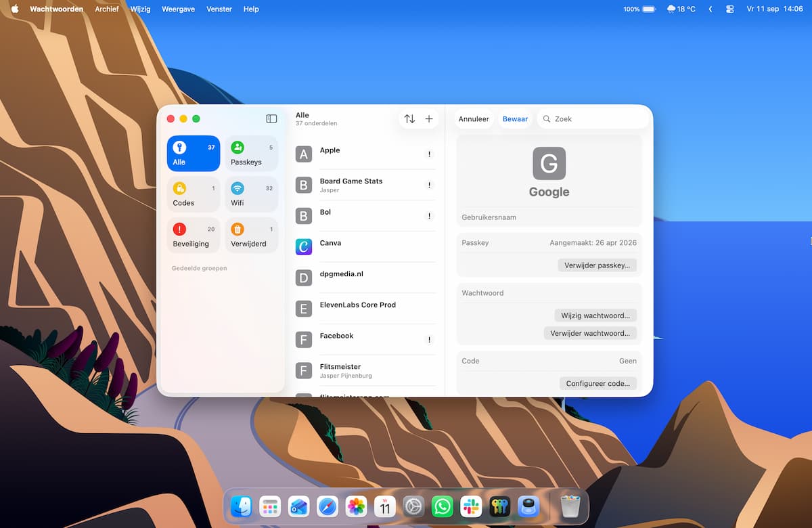Open the Apple menu
812x528 pixels.
tap(15, 9)
